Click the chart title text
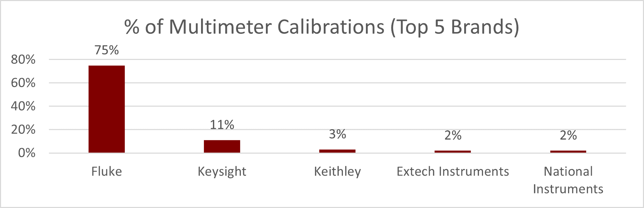644x208 pixels. coord(321,27)
